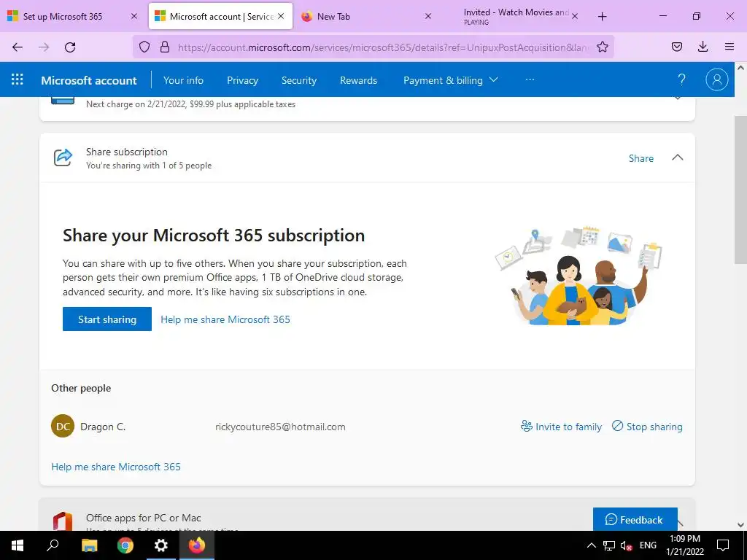Open Settings from the taskbar

(161, 545)
